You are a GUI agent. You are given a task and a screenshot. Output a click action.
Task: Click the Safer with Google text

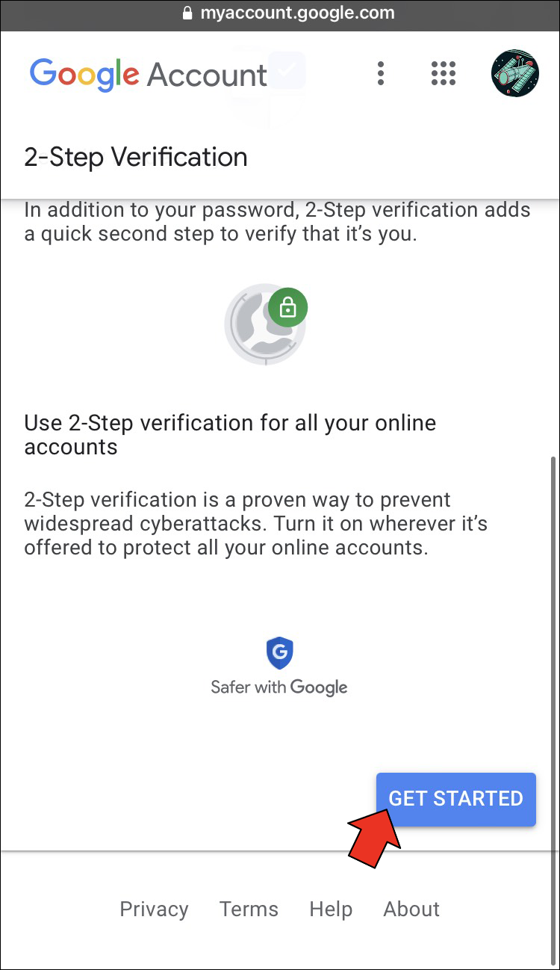279,687
